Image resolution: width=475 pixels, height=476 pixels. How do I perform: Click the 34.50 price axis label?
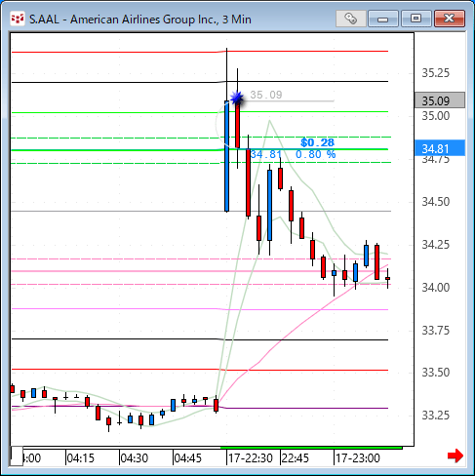click(436, 202)
